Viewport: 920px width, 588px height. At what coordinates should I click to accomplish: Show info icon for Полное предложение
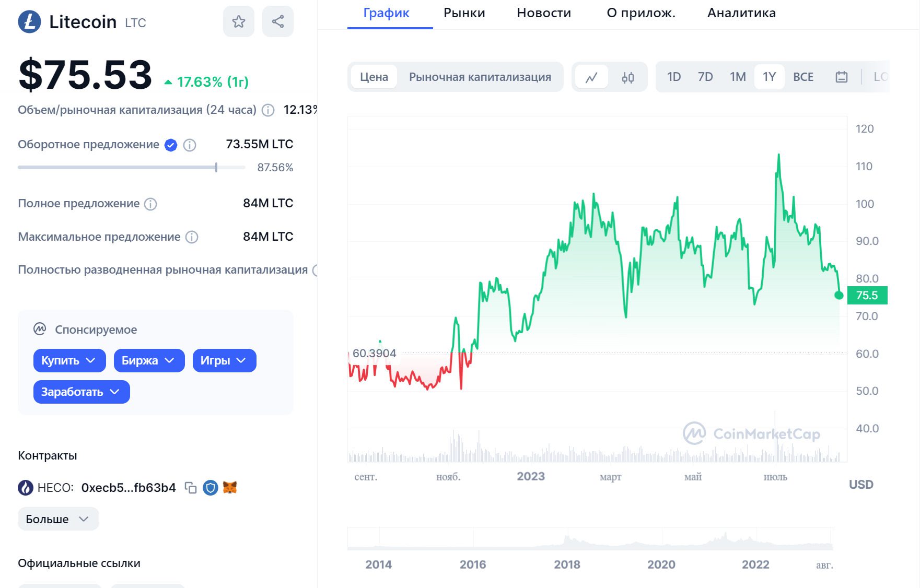(x=150, y=204)
